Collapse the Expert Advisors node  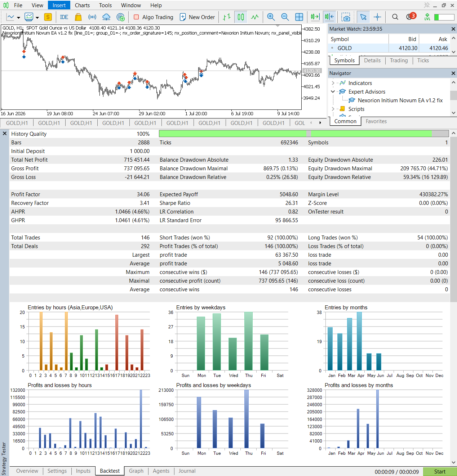click(333, 92)
